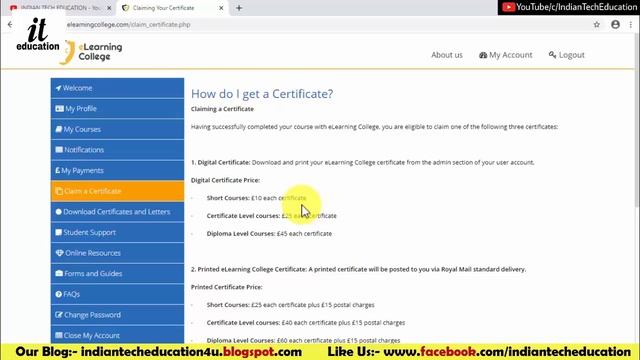The image size is (640, 360).
Task: Open My Payments section
Action: pos(117,170)
